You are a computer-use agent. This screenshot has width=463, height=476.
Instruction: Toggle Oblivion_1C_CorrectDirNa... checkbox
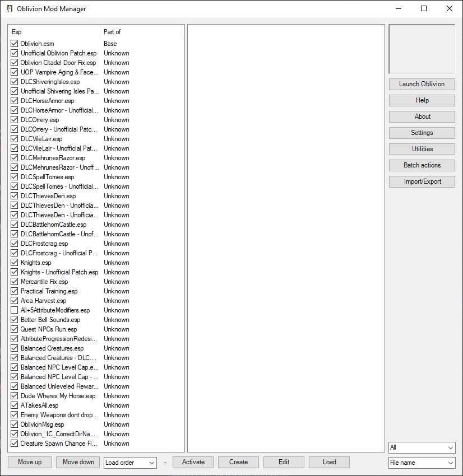coord(14,434)
